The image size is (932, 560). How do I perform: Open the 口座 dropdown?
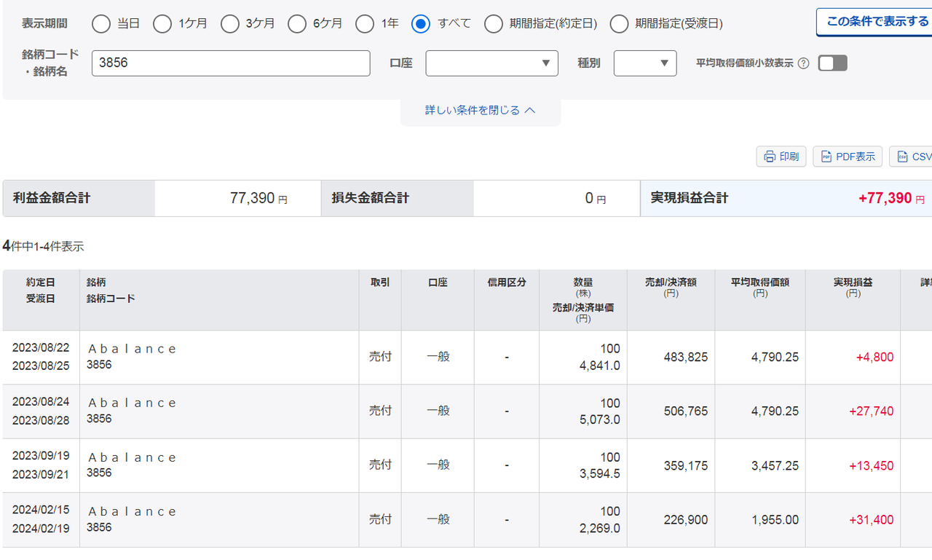(x=491, y=63)
